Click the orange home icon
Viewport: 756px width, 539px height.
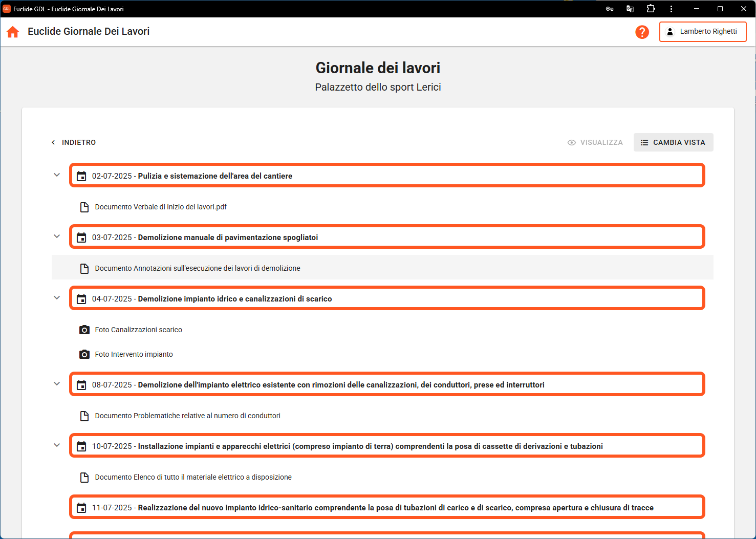pyautogui.click(x=13, y=32)
